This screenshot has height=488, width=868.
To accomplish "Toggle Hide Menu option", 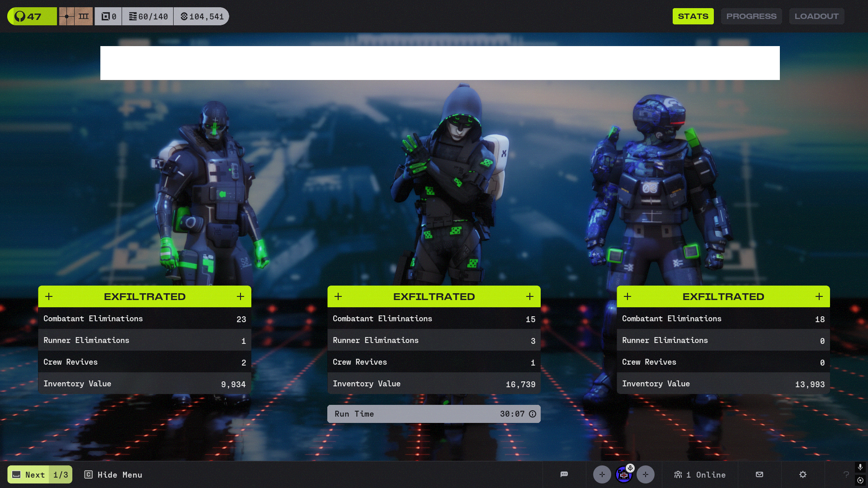I will pyautogui.click(x=113, y=474).
